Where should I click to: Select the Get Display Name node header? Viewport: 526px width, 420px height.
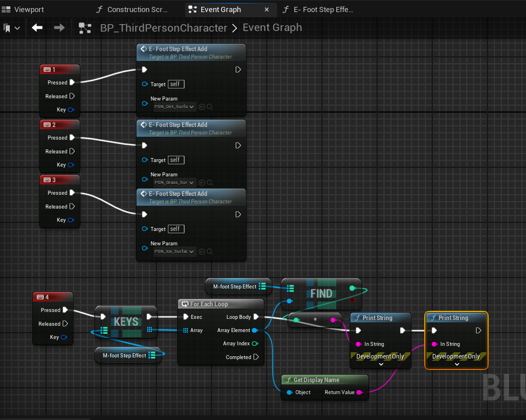click(325, 380)
